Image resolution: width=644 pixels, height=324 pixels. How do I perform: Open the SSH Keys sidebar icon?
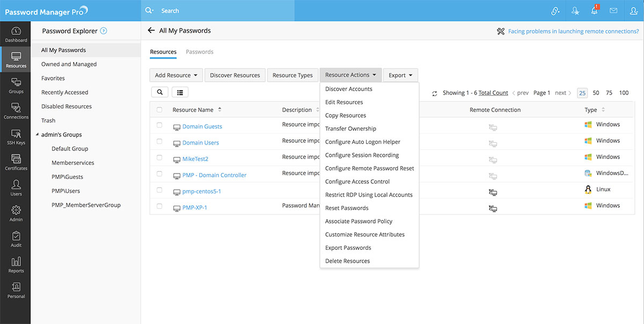(x=16, y=136)
